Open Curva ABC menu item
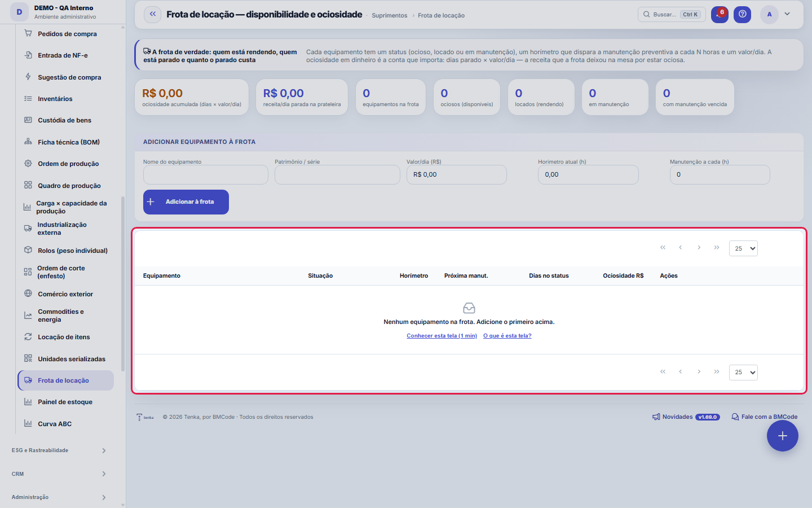The image size is (812, 508). [65, 424]
